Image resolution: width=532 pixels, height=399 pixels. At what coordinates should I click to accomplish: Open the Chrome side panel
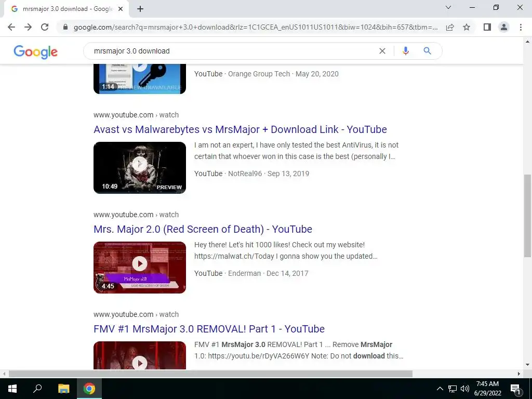click(x=487, y=27)
